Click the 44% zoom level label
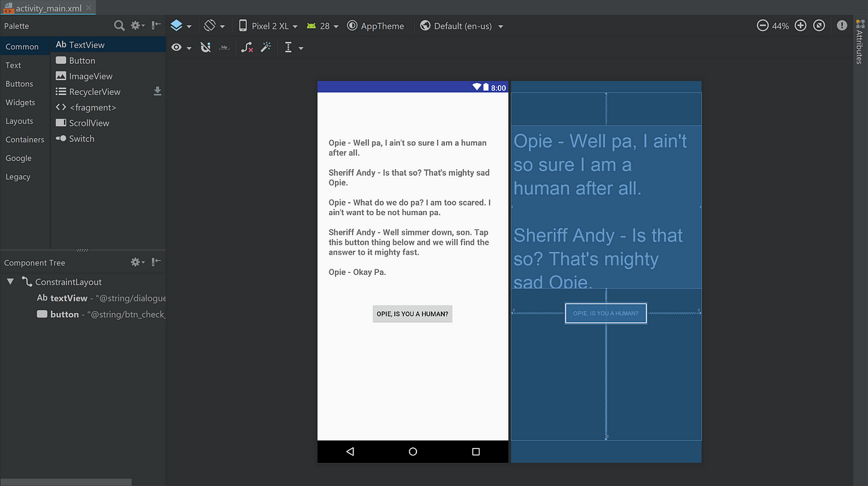The width and height of the screenshot is (868, 486). pos(781,26)
